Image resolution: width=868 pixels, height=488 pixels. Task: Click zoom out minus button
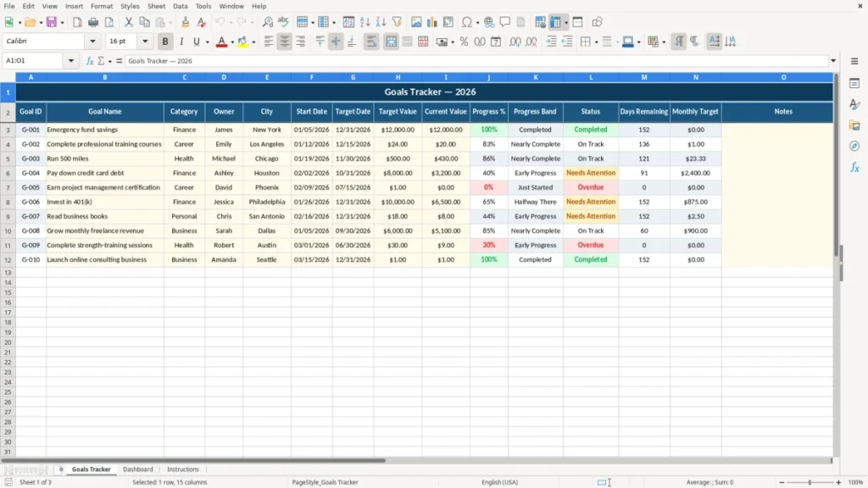coord(782,482)
